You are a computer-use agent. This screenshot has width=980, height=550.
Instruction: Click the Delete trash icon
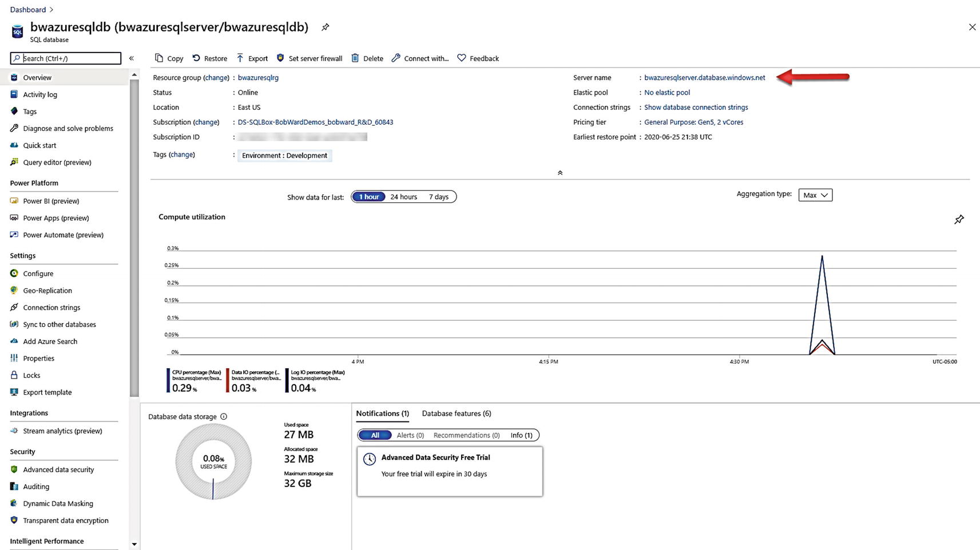click(355, 58)
